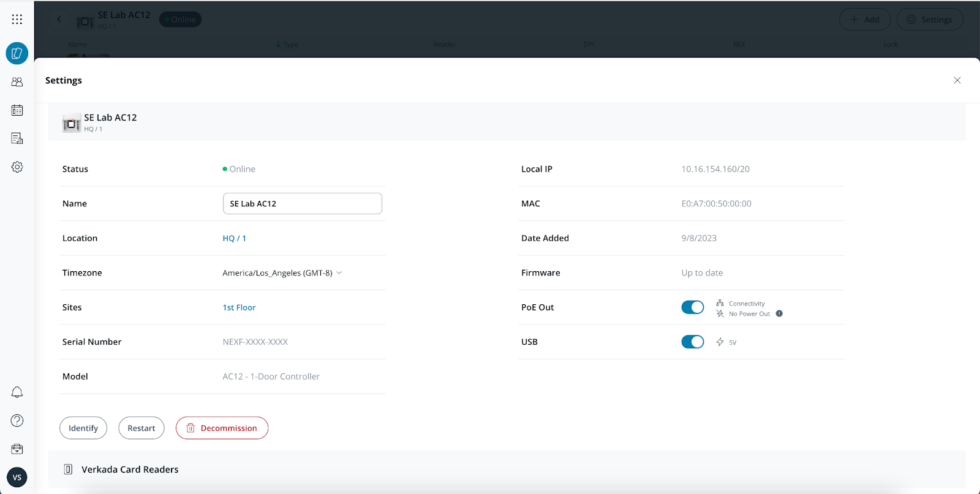Image resolution: width=980 pixels, height=494 pixels.
Task: Click the Decommission button
Action: click(222, 428)
